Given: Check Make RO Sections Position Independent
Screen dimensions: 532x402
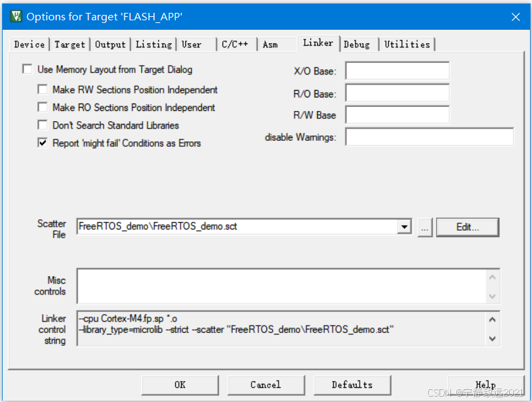Looking at the screenshot, I should point(43,108).
